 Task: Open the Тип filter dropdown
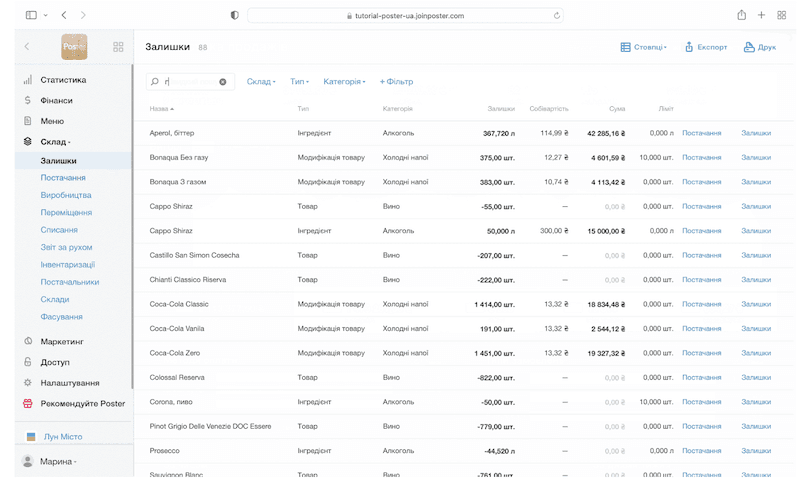[x=299, y=82]
